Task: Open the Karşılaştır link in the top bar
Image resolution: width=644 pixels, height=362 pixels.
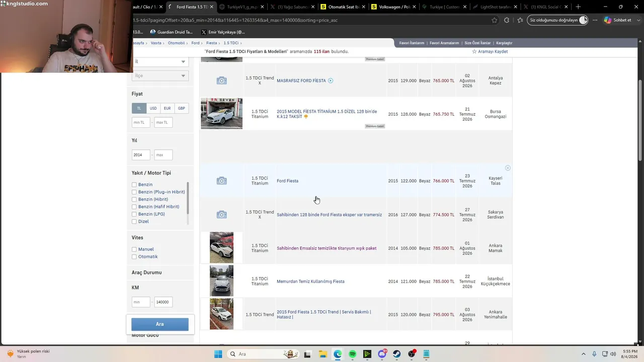Action: pos(504,43)
